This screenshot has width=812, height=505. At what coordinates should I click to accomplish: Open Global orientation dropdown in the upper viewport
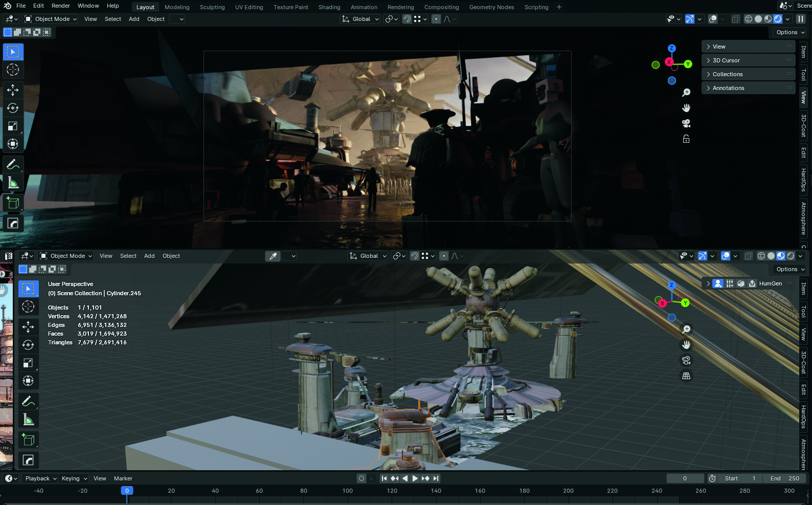pos(360,19)
